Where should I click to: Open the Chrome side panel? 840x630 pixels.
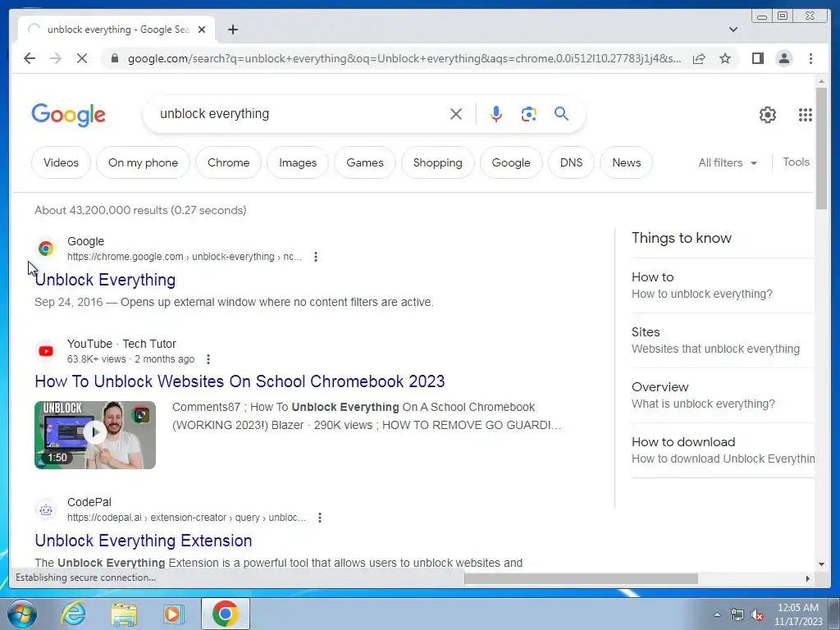(x=757, y=58)
